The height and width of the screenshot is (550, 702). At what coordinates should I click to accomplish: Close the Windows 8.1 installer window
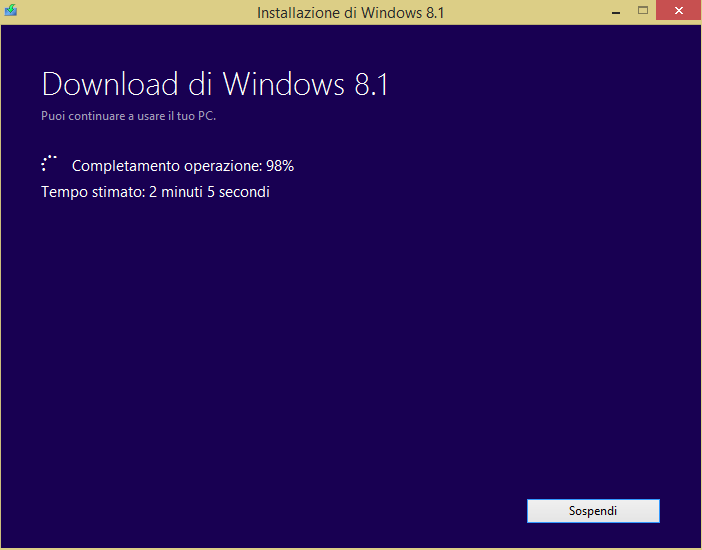[x=679, y=11]
